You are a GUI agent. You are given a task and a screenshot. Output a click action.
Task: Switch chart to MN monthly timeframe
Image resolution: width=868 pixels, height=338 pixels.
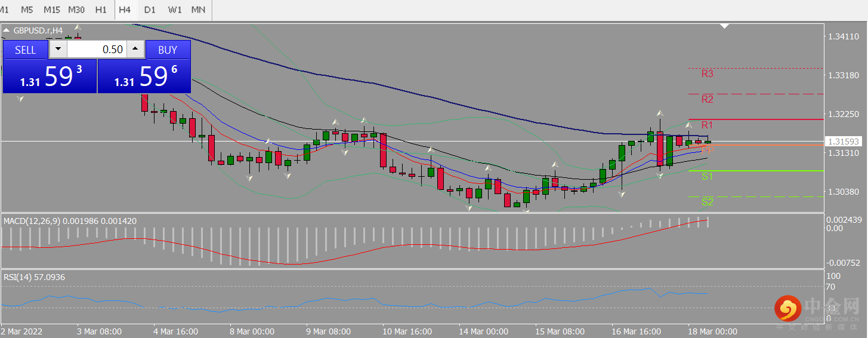[x=199, y=10]
